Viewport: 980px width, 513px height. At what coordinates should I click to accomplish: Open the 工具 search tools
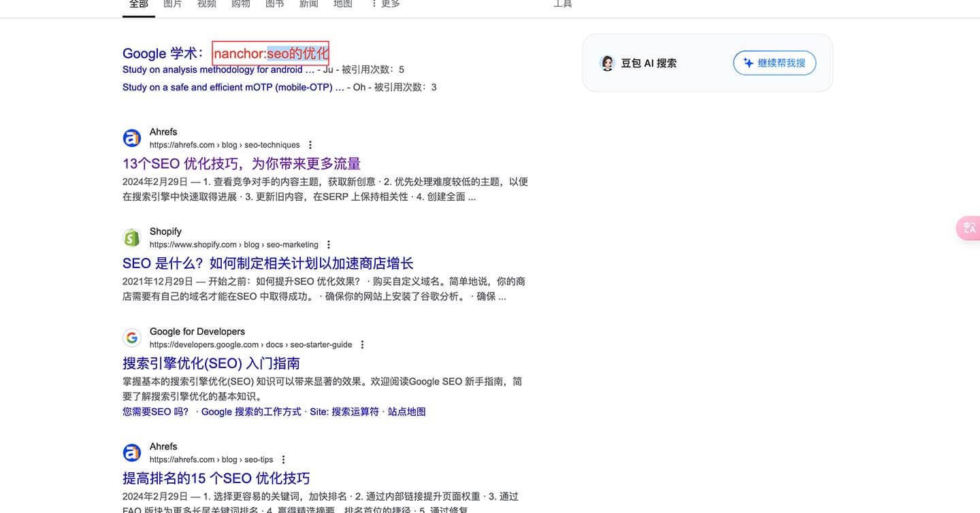click(563, 4)
